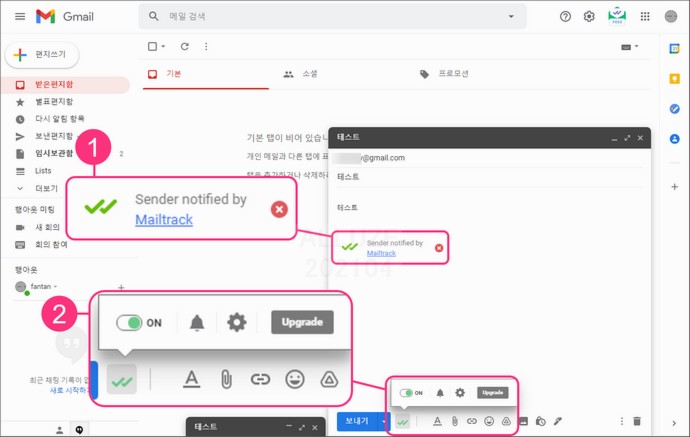Open Google Contacts side panel
690x437 pixels.
click(x=674, y=139)
